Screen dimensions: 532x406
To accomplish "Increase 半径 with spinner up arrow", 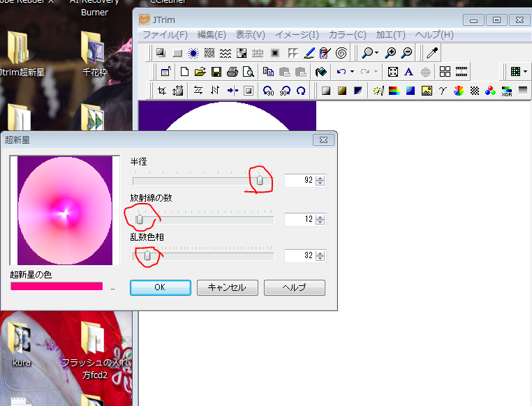I will 320,178.
